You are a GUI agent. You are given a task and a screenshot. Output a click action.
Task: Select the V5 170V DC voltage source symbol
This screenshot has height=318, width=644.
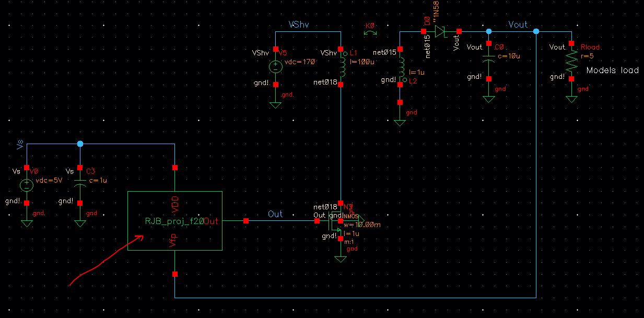tap(275, 67)
